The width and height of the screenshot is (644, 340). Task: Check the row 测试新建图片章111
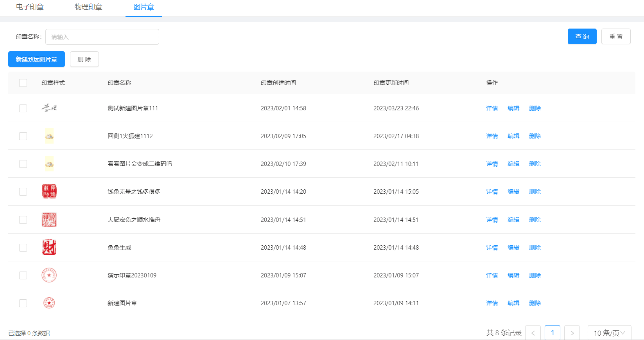(x=23, y=108)
